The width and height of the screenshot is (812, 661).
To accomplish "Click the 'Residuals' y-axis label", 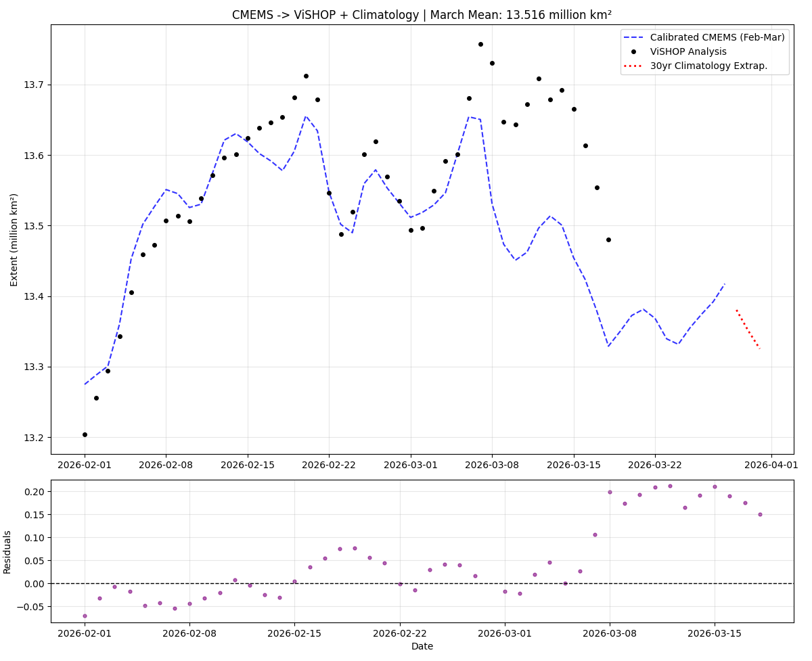I will [7, 551].
